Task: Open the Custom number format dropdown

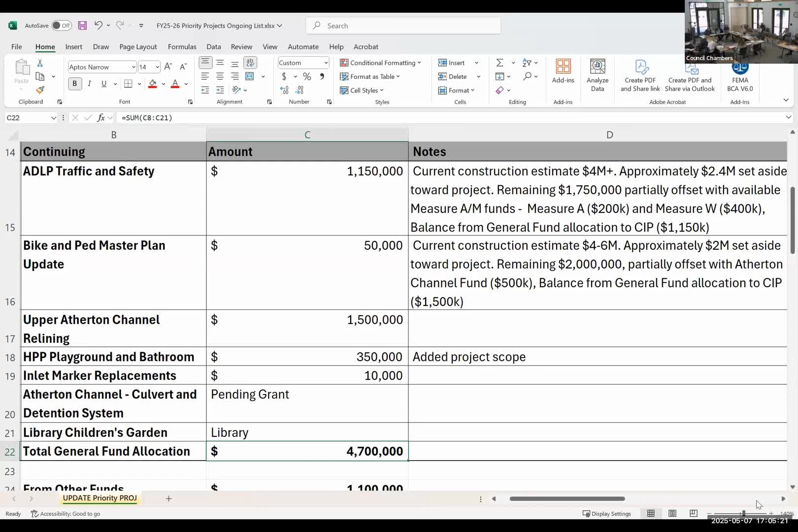Action: click(x=326, y=63)
